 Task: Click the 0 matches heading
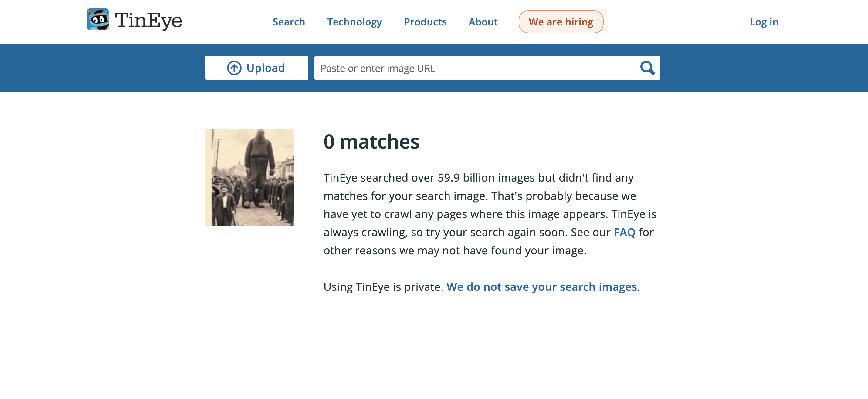[x=371, y=142]
